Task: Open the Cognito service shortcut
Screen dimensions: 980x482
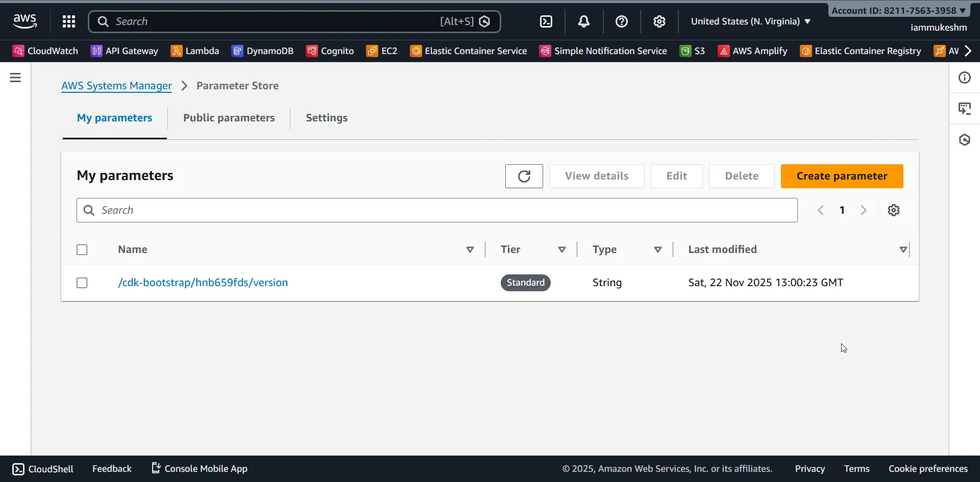Action: click(x=330, y=50)
